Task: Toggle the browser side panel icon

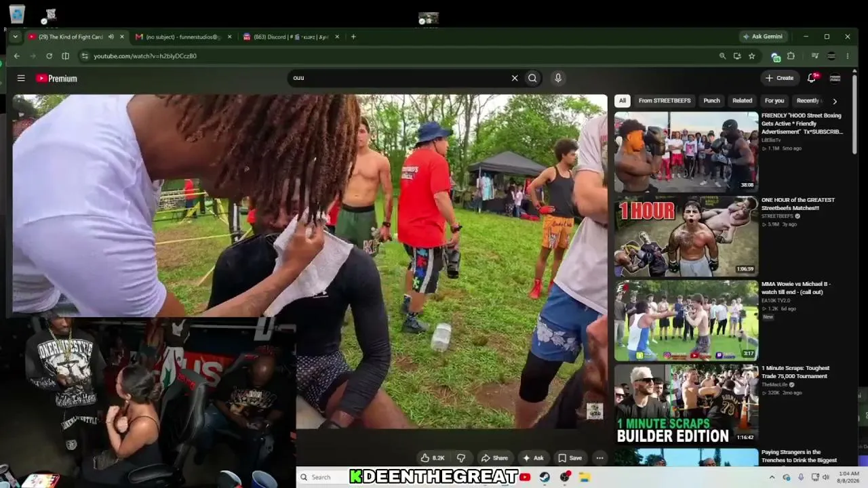Action: point(65,56)
